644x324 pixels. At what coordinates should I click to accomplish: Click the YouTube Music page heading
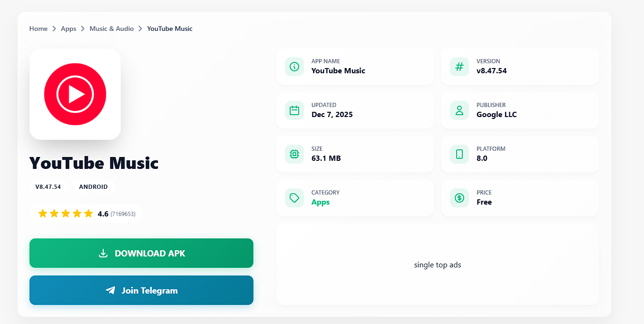(94, 163)
